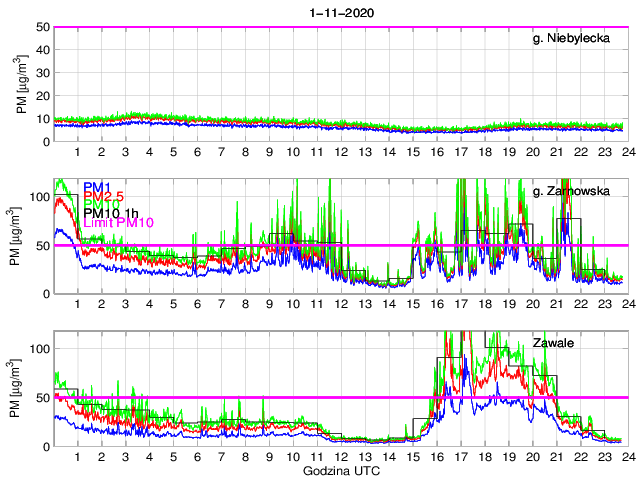Click the Zawale station label
The width and height of the screenshot is (640, 480).
[x=586, y=343]
